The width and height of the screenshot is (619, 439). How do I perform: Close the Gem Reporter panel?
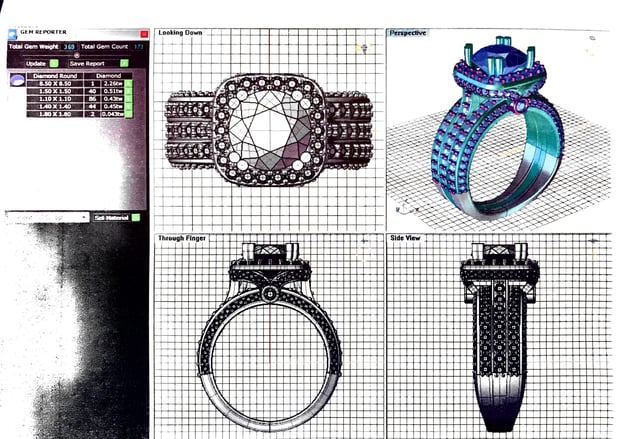pos(144,34)
